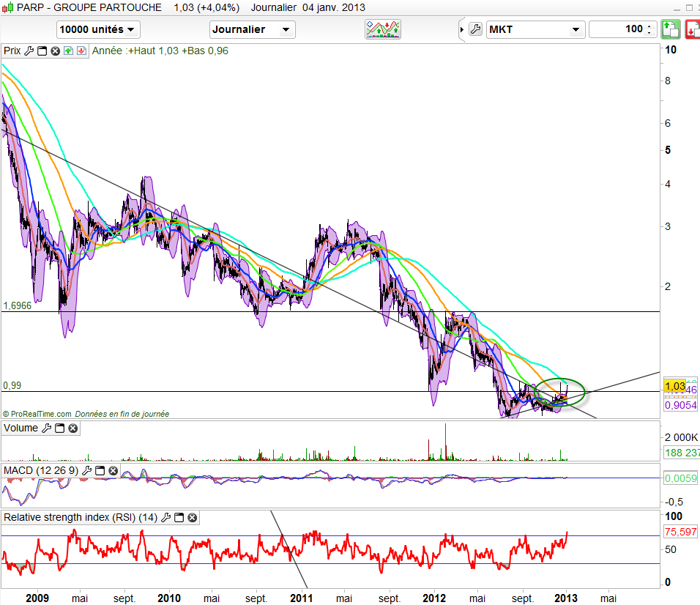Click red down-arrow icon in Prix panel
Screen dimensions: 700x605
coord(81,51)
